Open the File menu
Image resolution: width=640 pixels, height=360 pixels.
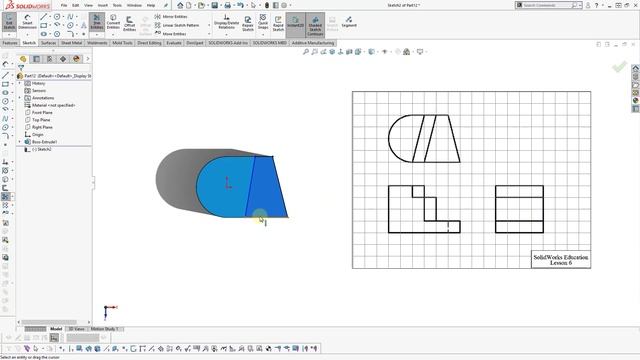point(64,5)
